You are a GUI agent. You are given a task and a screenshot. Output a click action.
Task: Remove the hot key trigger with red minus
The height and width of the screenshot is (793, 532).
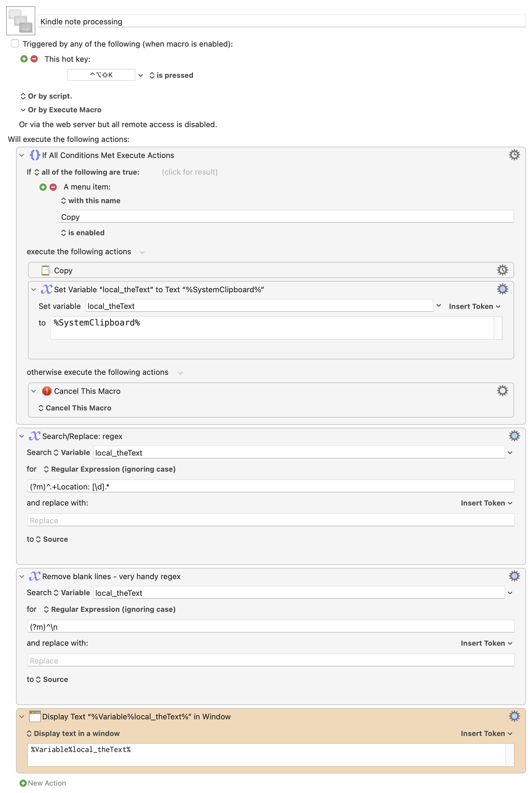pos(34,59)
